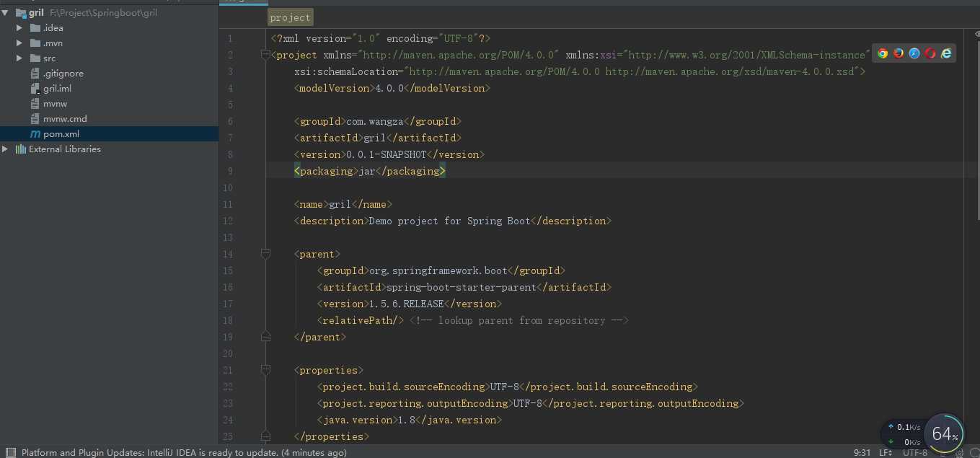Viewport: 980px width, 458px height.
Task: Open pom.xml in Opera browser icon
Action: (930, 53)
